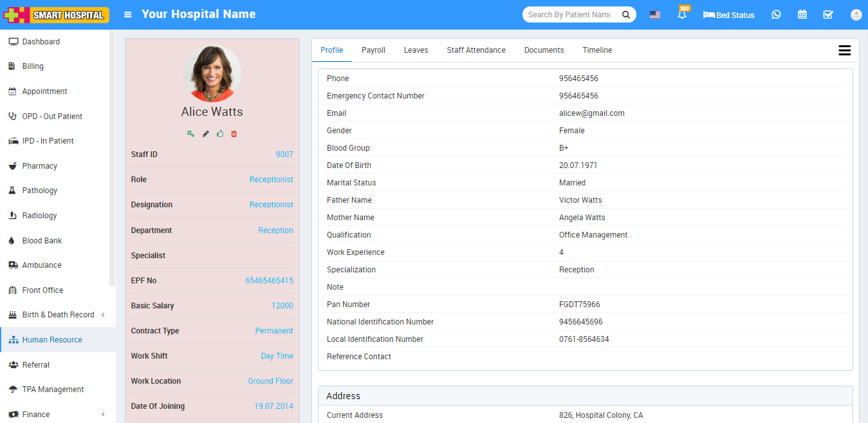The width and height of the screenshot is (868, 423).
Task: Click Alice Watts profile photo
Action: (x=212, y=73)
